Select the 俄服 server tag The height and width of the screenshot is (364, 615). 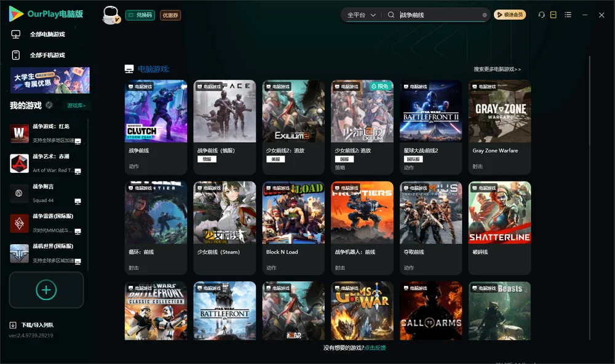pos(207,159)
